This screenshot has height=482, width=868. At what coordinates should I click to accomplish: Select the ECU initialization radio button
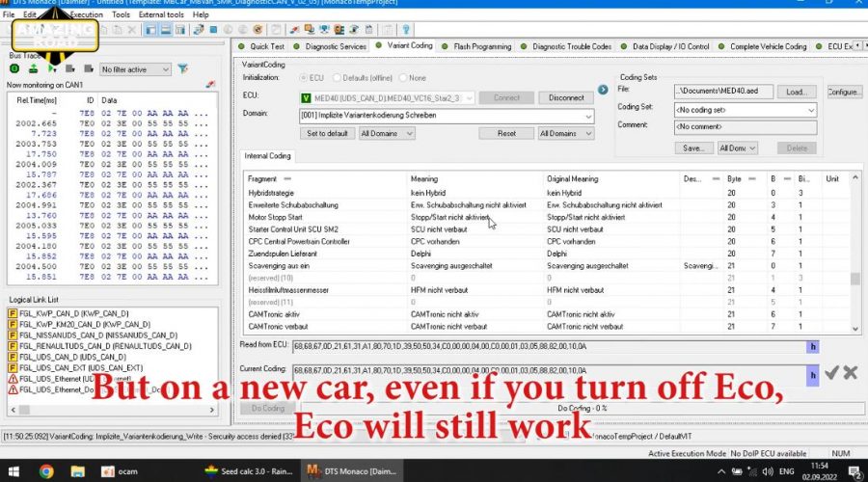click(x=305, y=77)
